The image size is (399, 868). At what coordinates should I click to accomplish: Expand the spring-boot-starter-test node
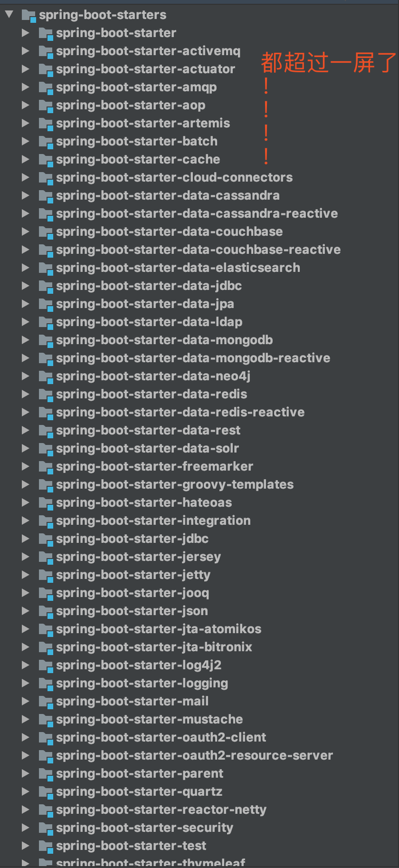click(26, 846)
